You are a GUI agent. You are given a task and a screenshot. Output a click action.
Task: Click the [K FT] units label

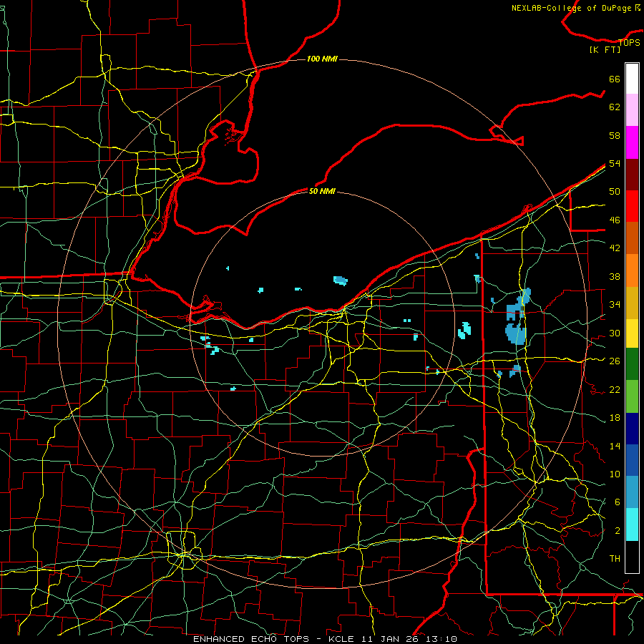pos(605,50)
